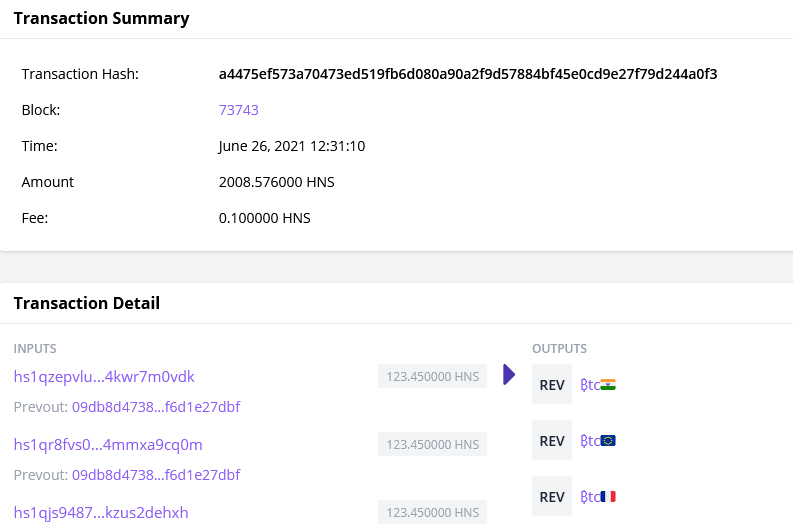This screenshot has width=793, height=529.
Task: Open input address hs1qr8fvs0…4mmxa9cq0m
Action: pyautogui.click(x=108, y=445)
